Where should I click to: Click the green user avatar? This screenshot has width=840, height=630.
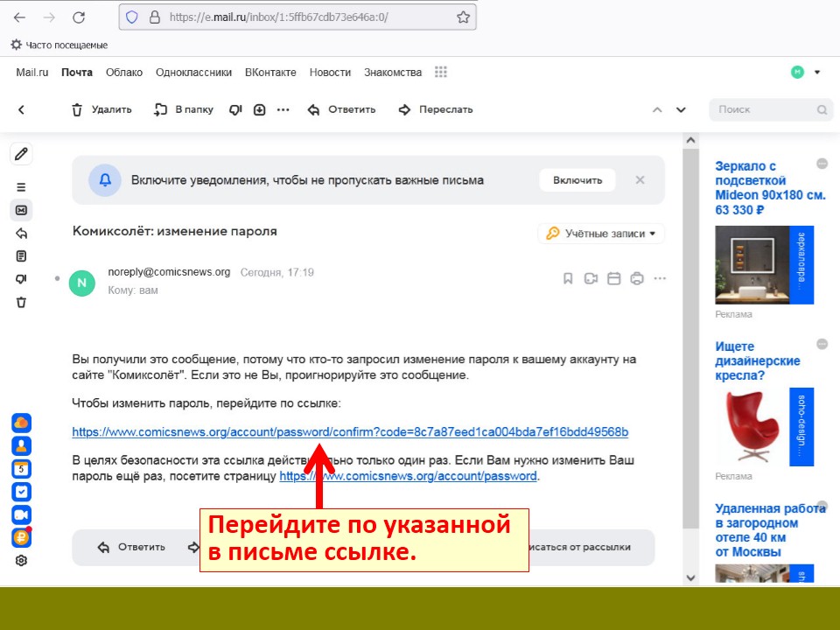point(798,72)
